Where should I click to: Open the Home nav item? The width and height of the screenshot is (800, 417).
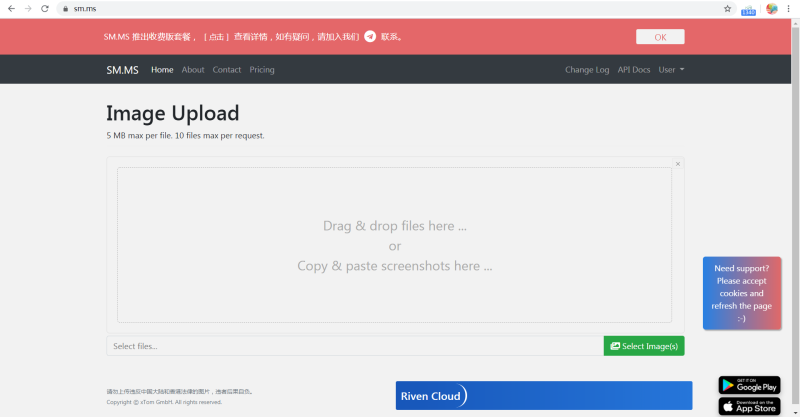(x=162, y=70)
